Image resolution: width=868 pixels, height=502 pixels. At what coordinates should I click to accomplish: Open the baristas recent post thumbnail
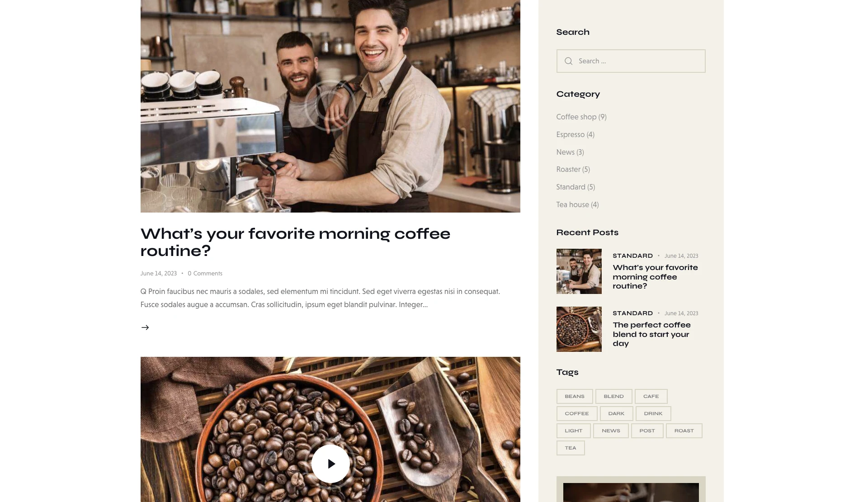click(579, 271)
